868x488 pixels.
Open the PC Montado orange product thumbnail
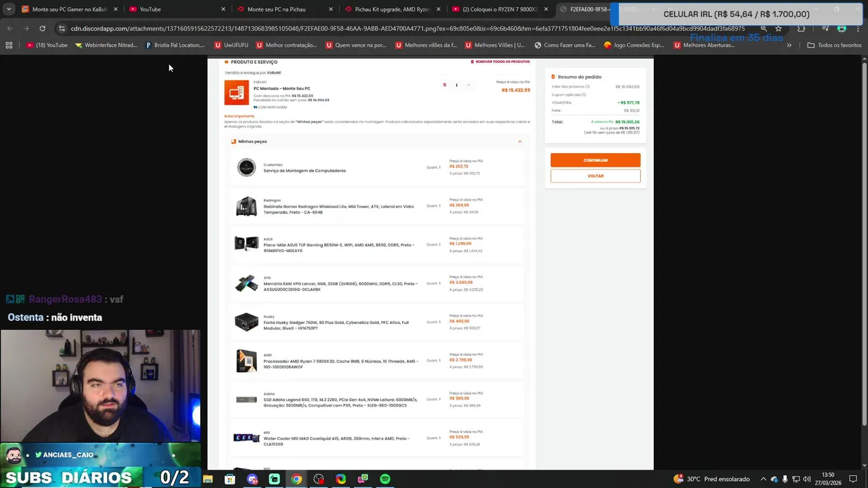[x=237, y=93]
